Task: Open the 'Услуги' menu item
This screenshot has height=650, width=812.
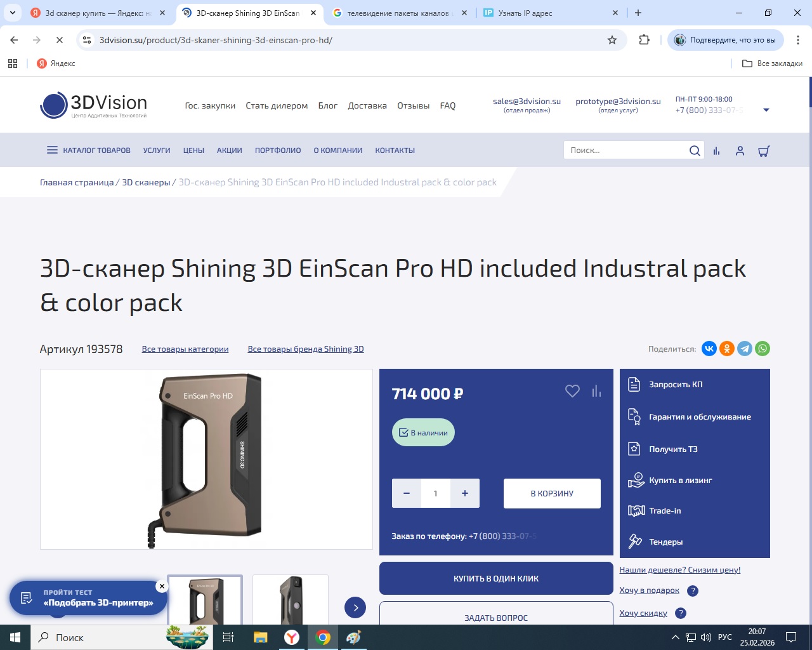Action: (x=157, y=150)
